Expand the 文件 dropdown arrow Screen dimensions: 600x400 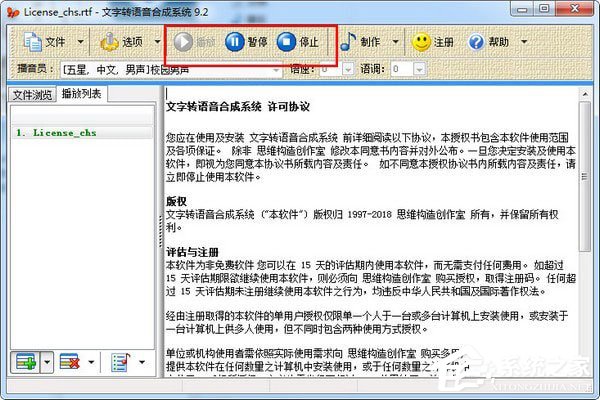81,42
